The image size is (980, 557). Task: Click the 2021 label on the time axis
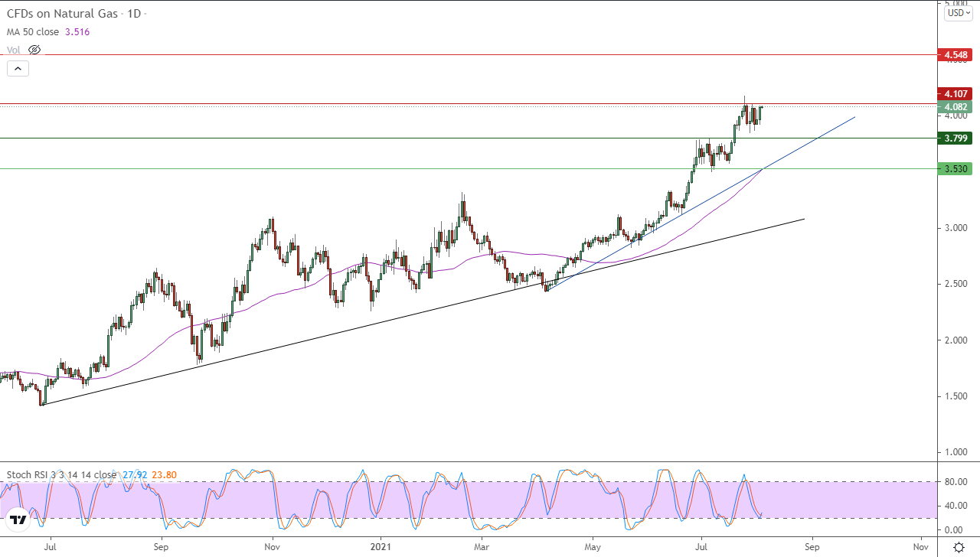click(381, 547)
